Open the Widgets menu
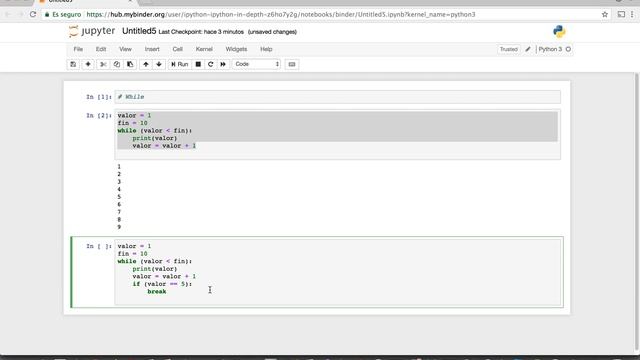640x360 pixels. [236, 49]
